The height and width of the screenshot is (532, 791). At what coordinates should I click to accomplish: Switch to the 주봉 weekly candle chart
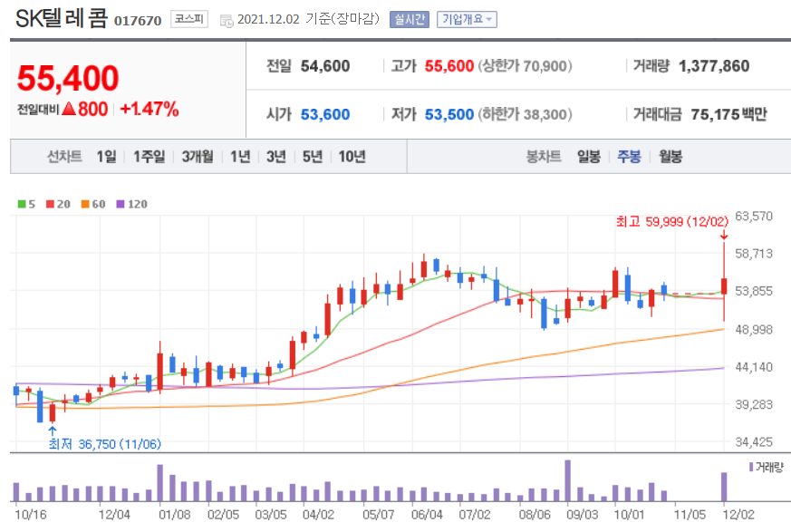click(x=629, y=157)
